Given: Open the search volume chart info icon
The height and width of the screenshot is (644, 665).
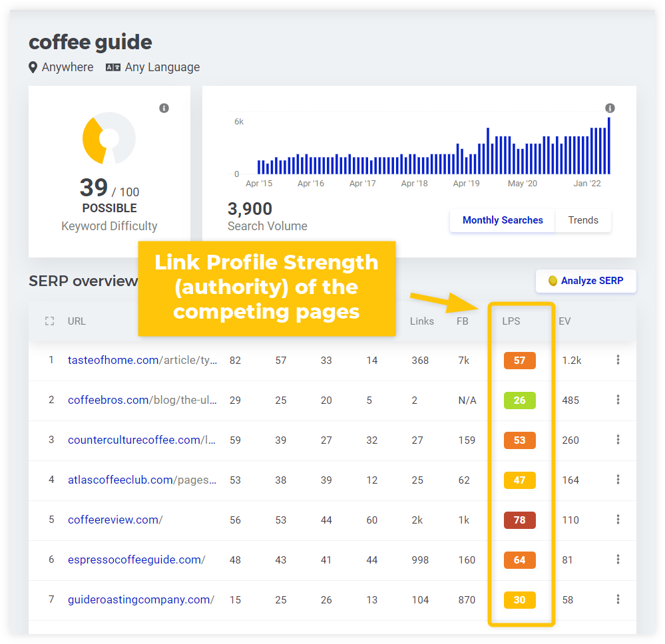Looking at the screenshot, I should click(x=610, y=108).
